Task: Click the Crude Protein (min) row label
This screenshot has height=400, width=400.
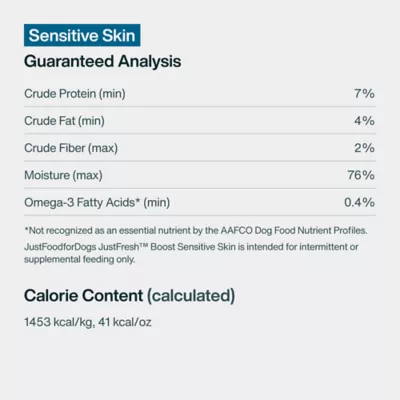Action: pyautogui.click(x=75, y=94)
